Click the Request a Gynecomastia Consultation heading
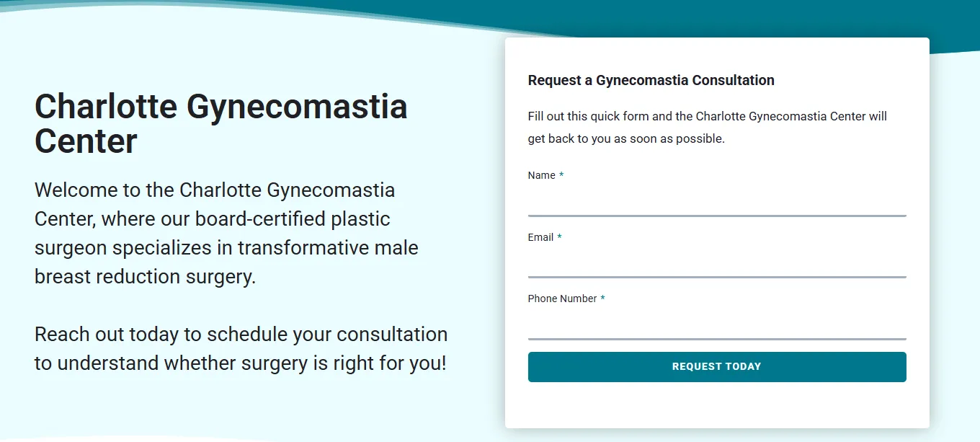 [x=651, y=80]
